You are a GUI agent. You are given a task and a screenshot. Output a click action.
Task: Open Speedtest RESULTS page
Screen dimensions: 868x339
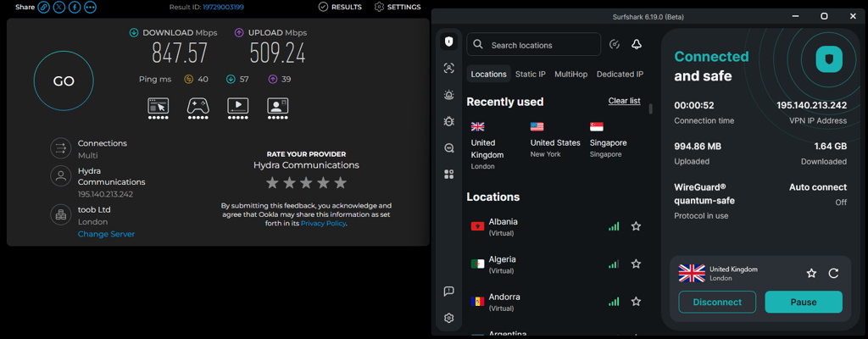[x=340, y=7]
